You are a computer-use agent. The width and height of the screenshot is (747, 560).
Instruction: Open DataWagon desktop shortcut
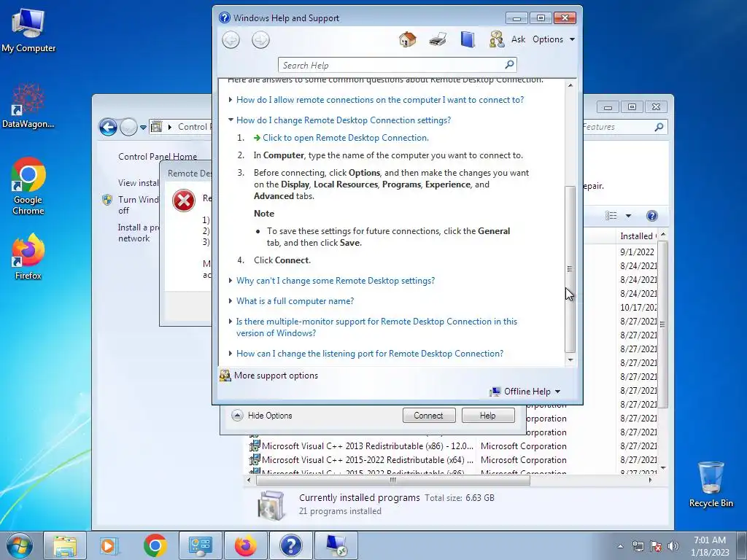tap(28, 106)
